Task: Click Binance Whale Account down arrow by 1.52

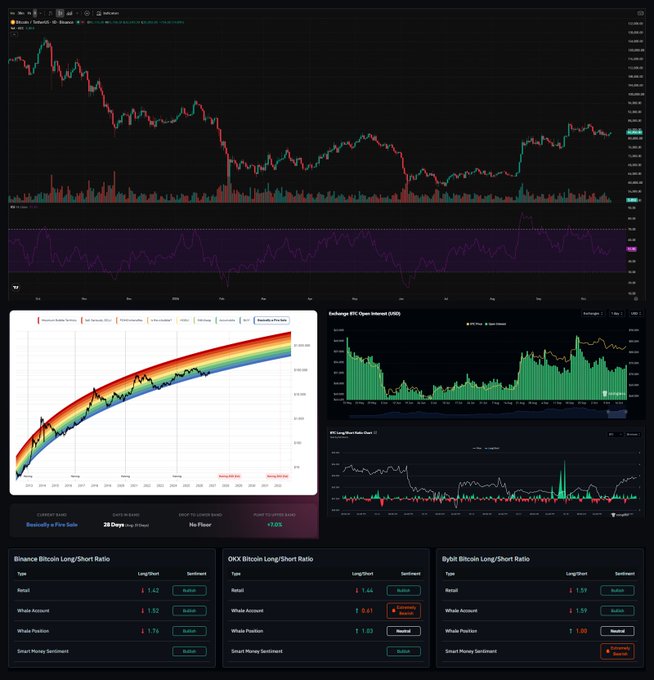Action: click(142, 611)
